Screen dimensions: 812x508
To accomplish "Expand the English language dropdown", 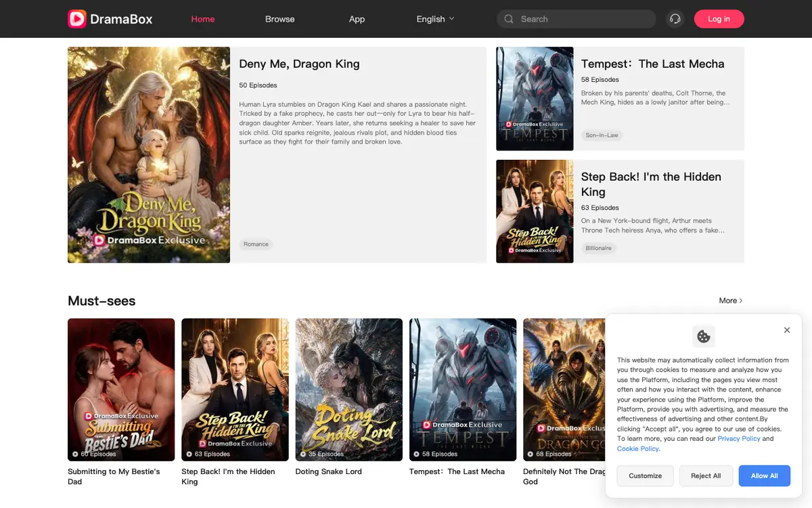I will (x=435, y=19).
